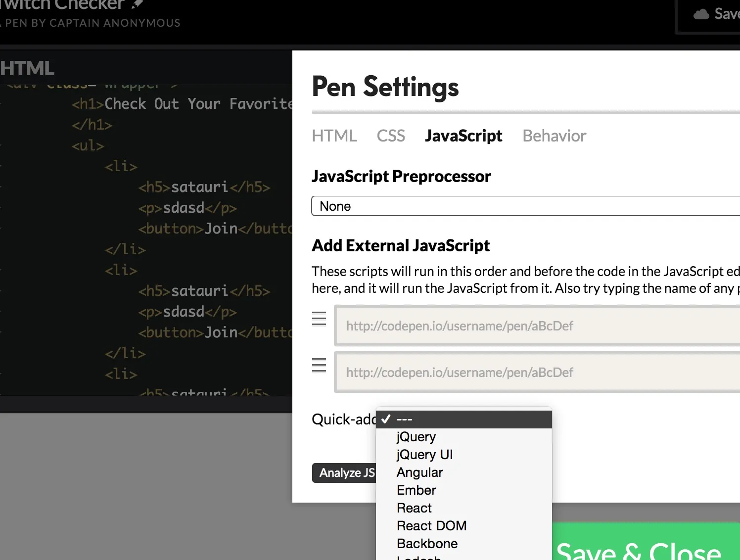Select React from the Quick-add list

[464, 508]
